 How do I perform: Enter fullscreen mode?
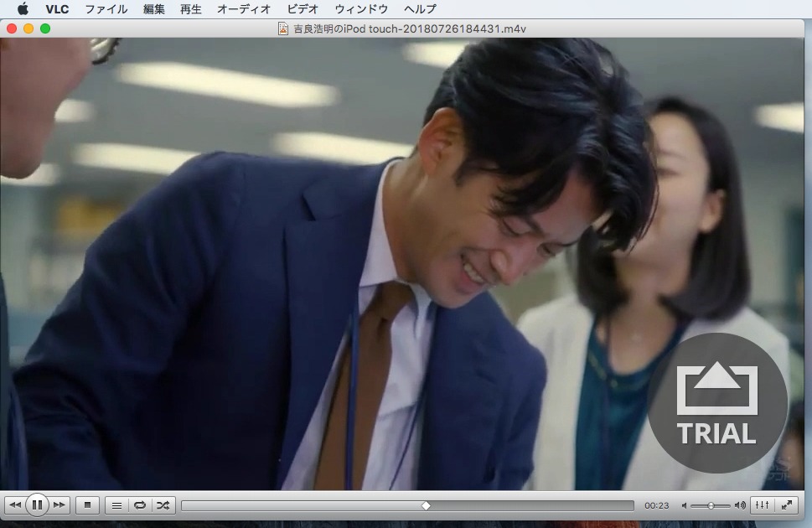pyautogui.click(x=786, y=505)
